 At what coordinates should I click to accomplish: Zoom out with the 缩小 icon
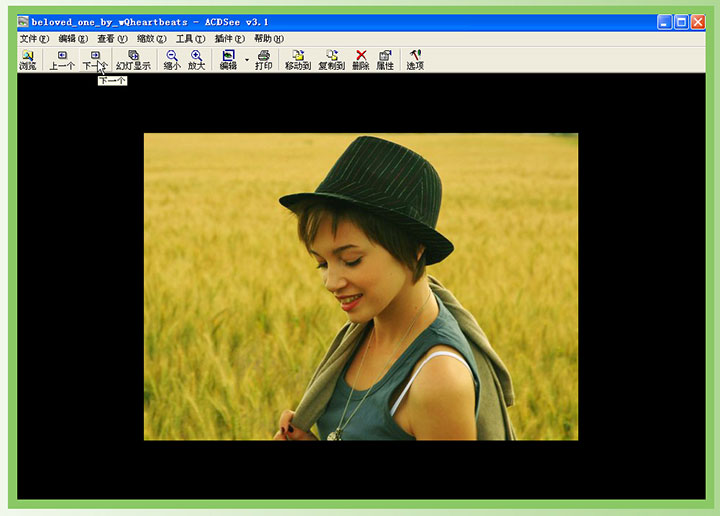tap(172, 60)
